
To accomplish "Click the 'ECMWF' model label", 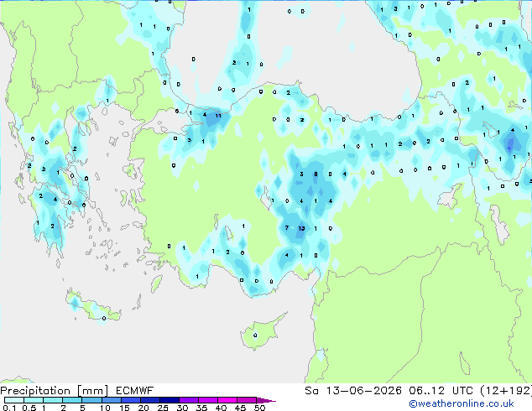I will point(135,391).
